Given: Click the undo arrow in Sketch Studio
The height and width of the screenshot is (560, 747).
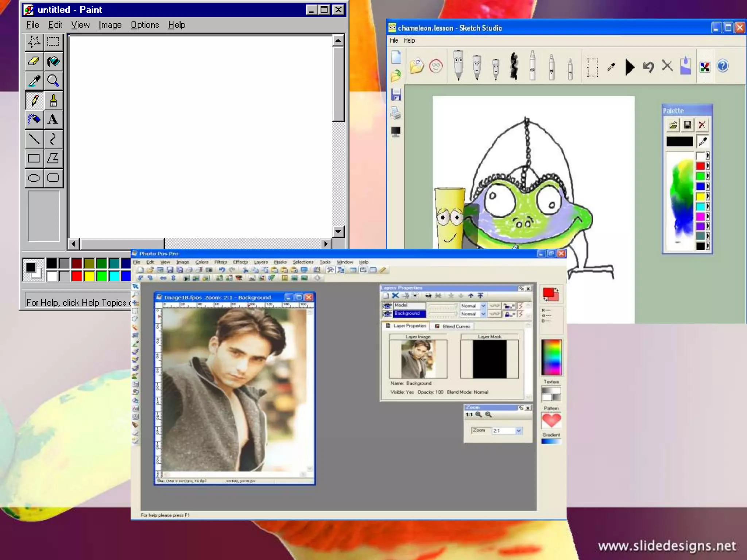Looking at the screenshot, I should pos(648,67).
